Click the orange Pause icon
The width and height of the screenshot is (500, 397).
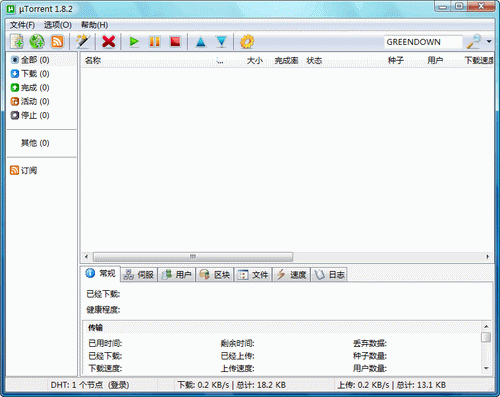(155, 42)
